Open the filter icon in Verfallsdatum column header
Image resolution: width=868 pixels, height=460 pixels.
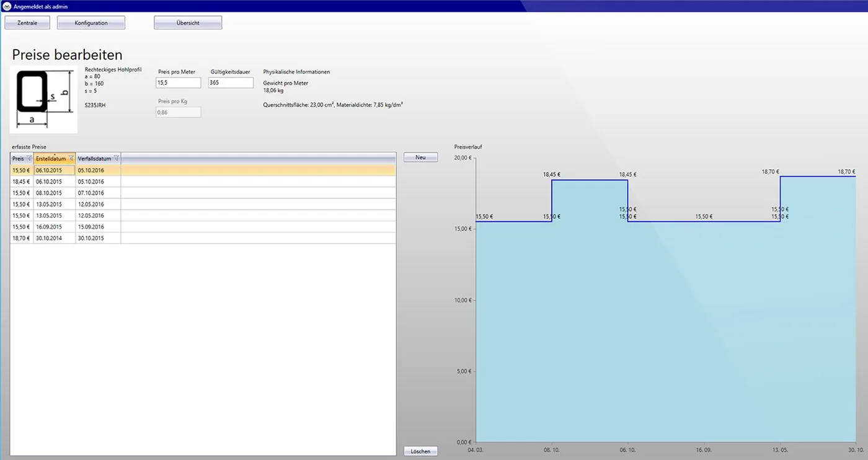(x=116, y=158)
